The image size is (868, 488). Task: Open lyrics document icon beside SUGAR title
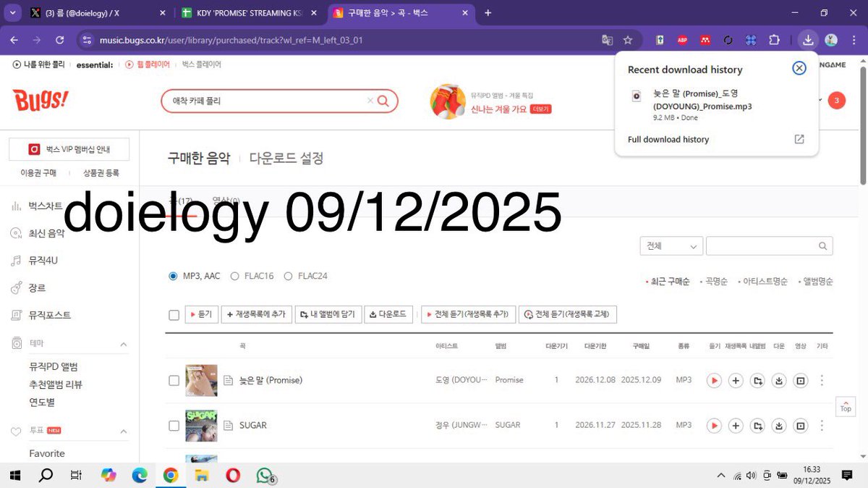pos(228,425)
